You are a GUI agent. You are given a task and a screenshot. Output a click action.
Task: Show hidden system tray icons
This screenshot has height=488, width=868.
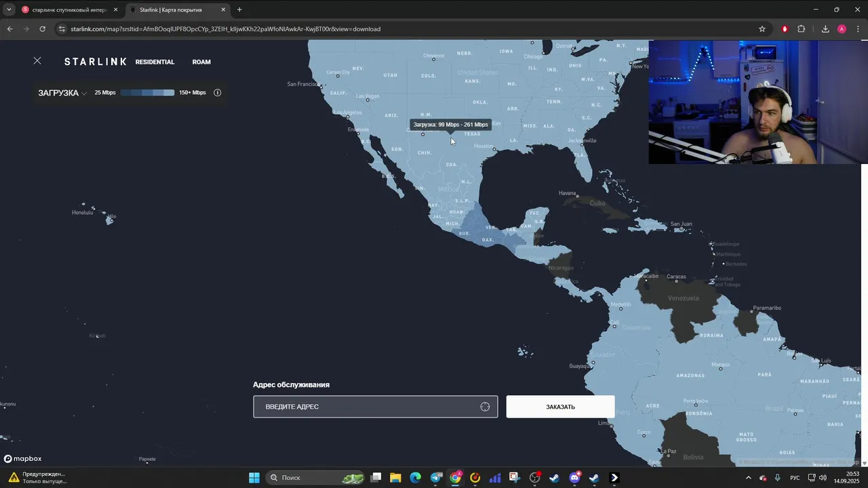(749, 478)
